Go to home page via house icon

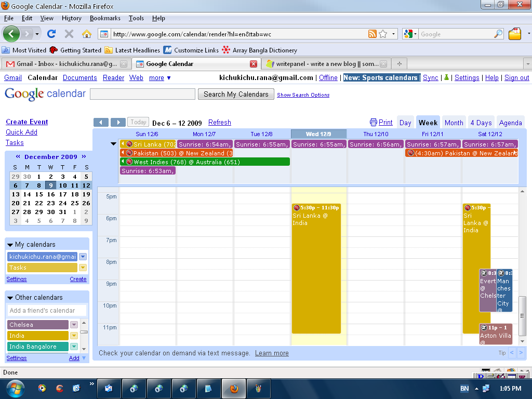(x=87, y=34)
